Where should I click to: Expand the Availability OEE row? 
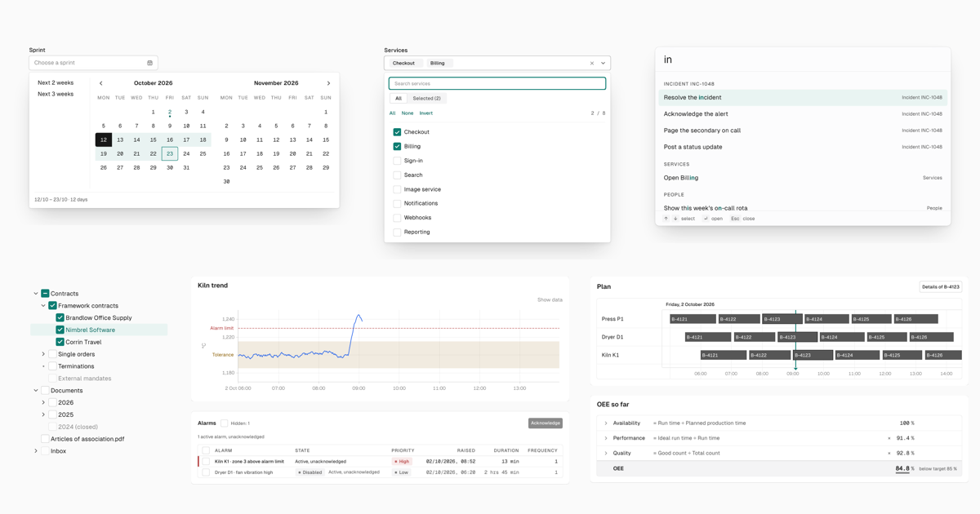(606, 423)
